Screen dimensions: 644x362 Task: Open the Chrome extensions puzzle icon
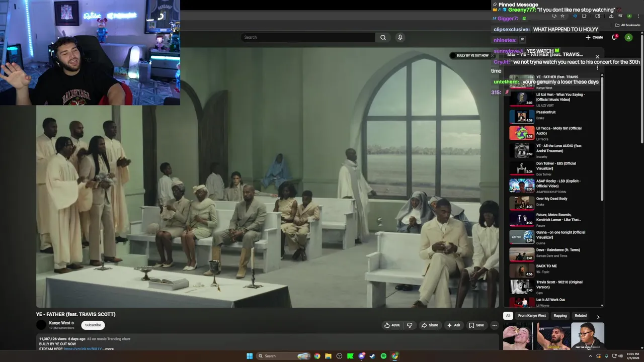click(584, 16)
